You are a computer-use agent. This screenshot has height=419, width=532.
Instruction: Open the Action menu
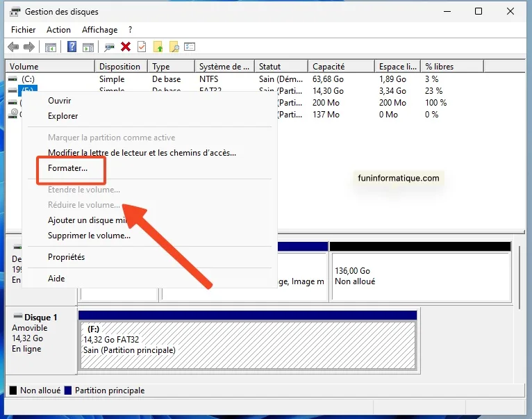[58, 30]
